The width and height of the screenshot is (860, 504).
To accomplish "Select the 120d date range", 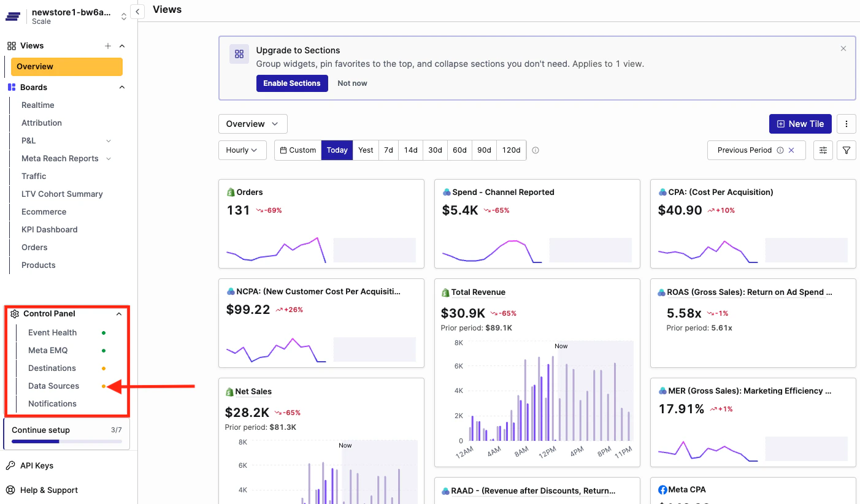I will [x=512, y=150].
